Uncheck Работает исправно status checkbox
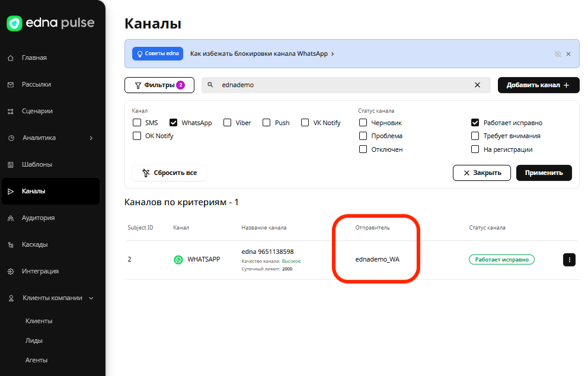Viewport: 588px width, 376px height. click(x=475, y=123)
